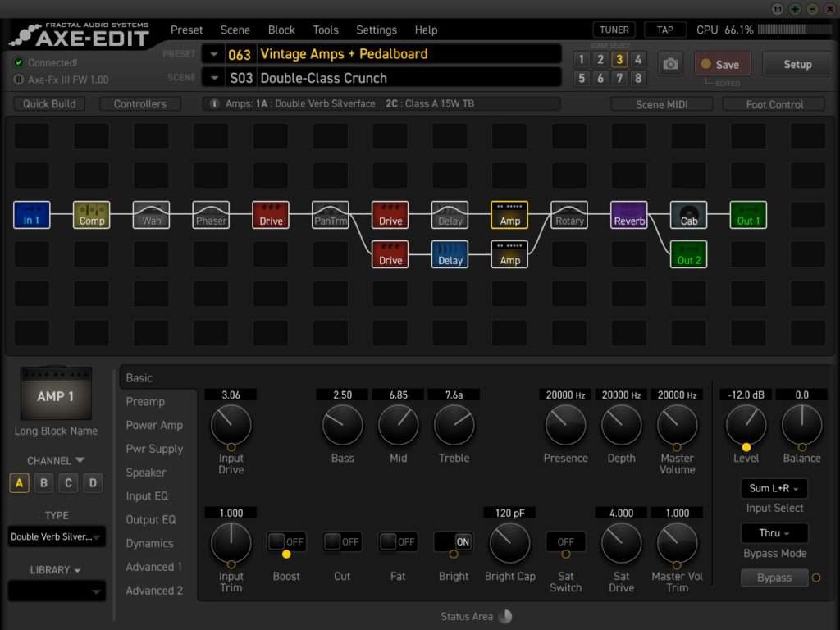Open the Block menu

(x=281, y=30)
